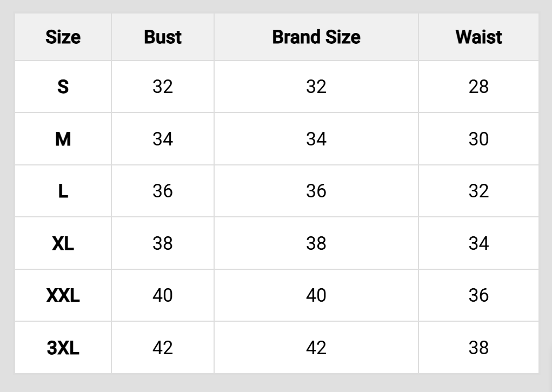Click waist value 30 for size M

[x=478, y=139]
